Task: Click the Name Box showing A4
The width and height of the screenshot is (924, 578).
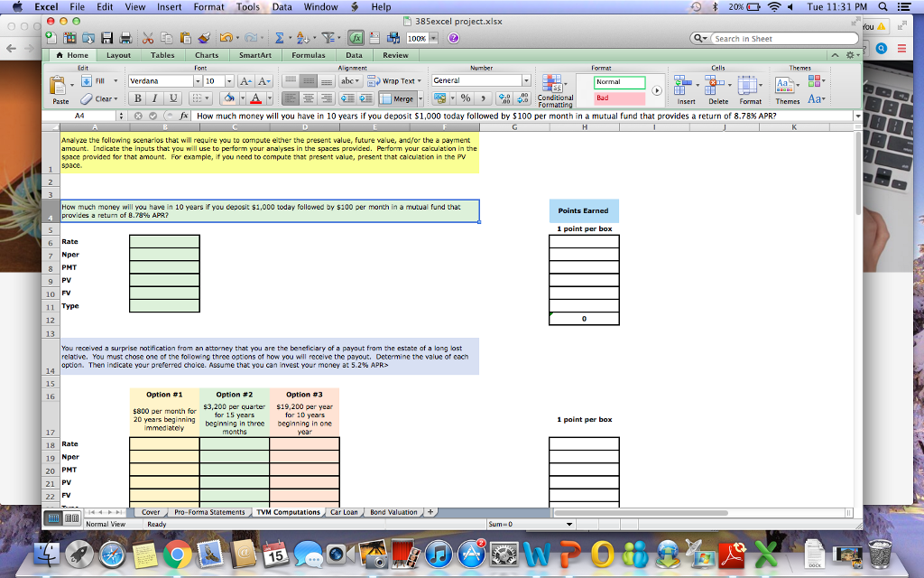Action: 79,116
